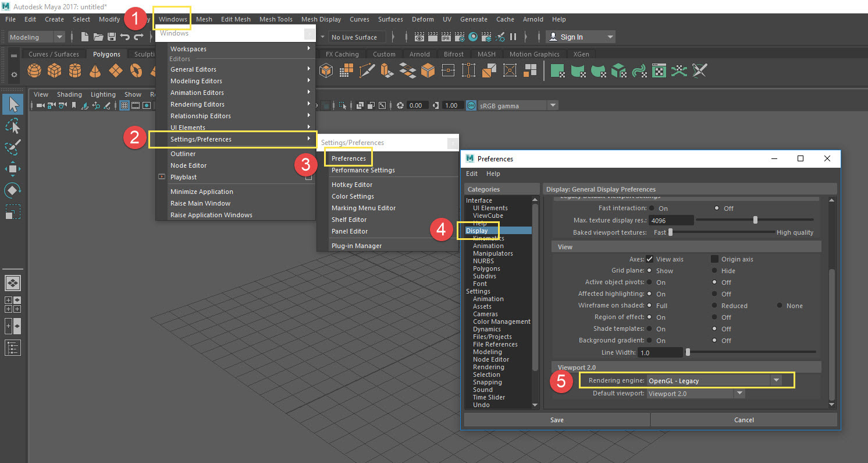Image resolution: width=868 pixels, height=463 pixels.
Task: Click the Extrude shelf icon
Action: point(387,71)
